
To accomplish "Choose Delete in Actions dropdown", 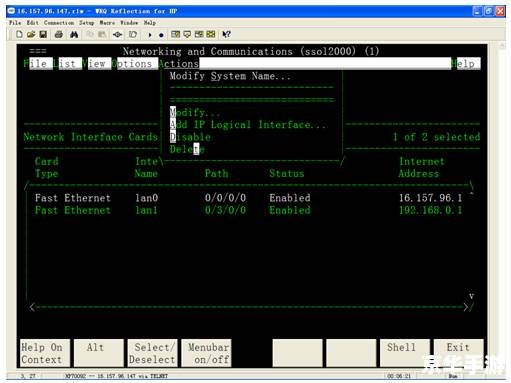I will (x=187, y=149).
